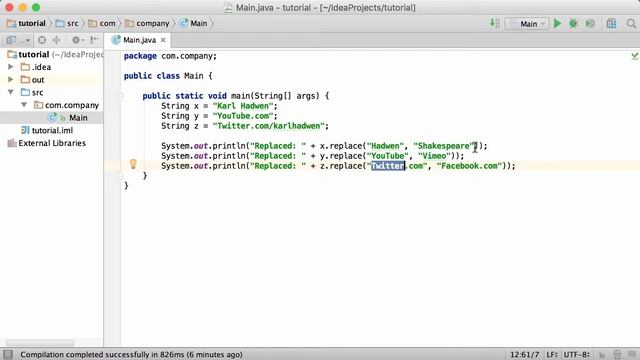Fold the main method via gutter marker
Screen dimensions: 640x360
pyautogui.click(x=120, y=96)
